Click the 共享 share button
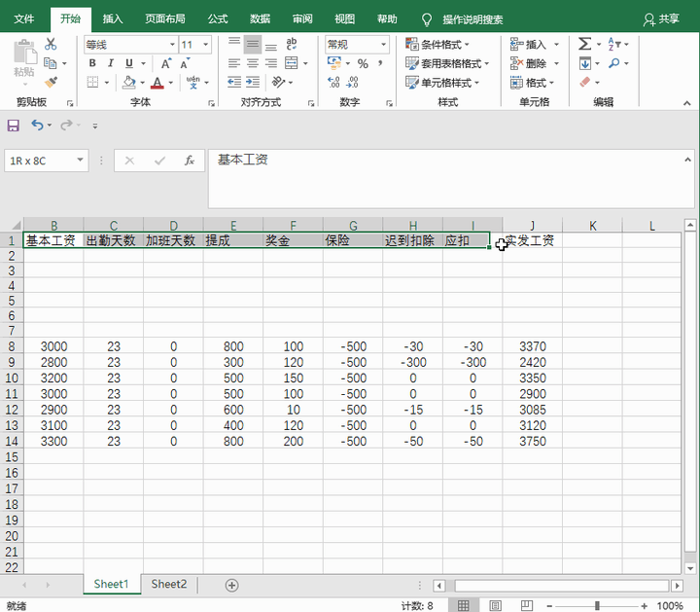 (x=661, y=18)
